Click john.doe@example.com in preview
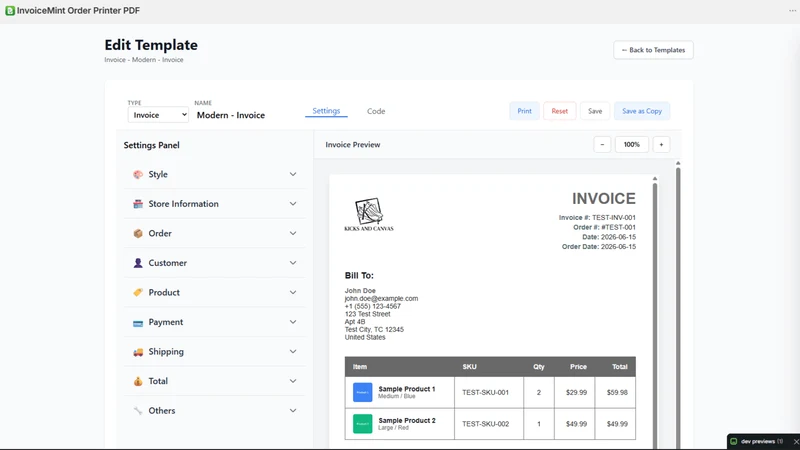Image resolution: width=800 pixels, height=450 pixels. 381,298
